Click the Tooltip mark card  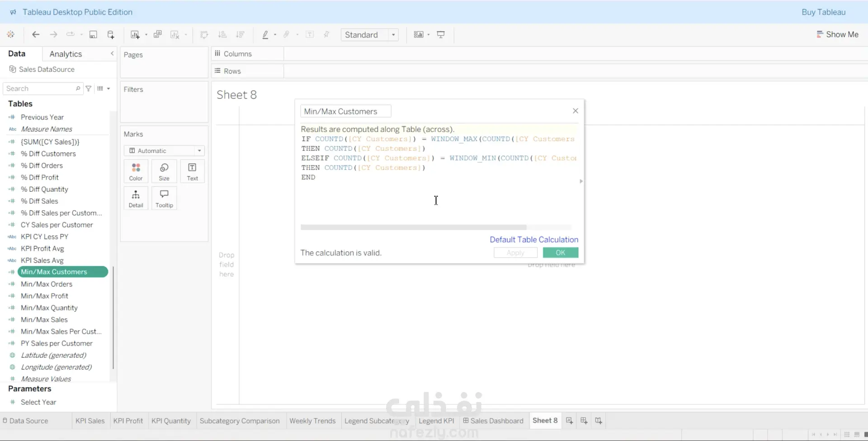164,199
